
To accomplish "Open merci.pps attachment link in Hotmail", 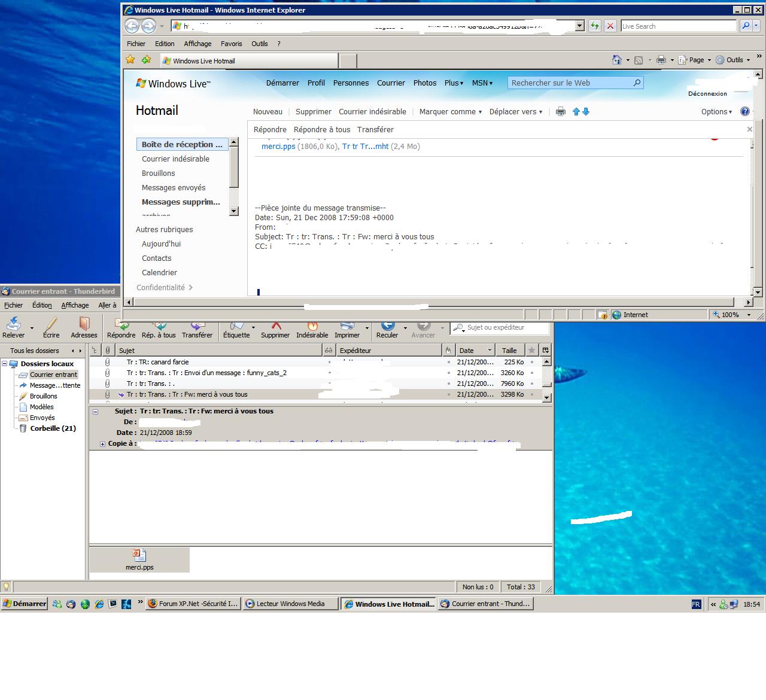I will coord(278,146).
